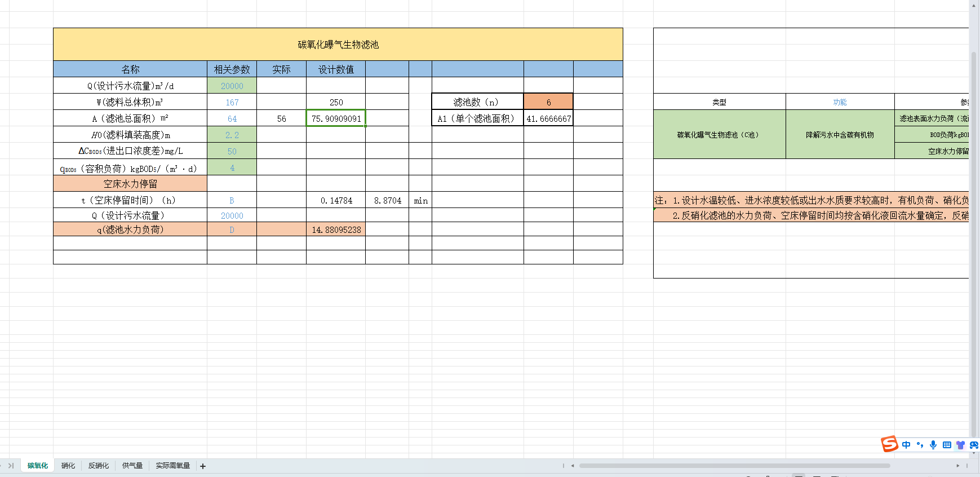The height and width of the screenshot is (477, 980).
Task: Select the design value cell 250
Action: pos(336,102)
